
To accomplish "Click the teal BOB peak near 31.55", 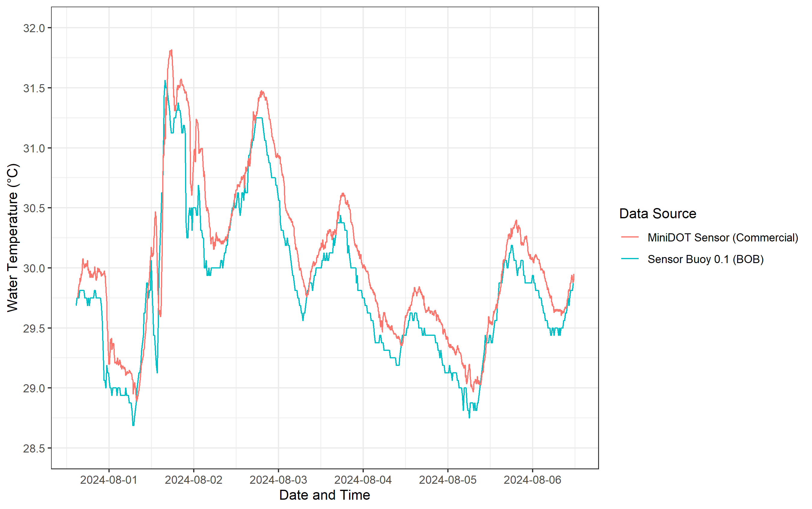I will point(165,81).
